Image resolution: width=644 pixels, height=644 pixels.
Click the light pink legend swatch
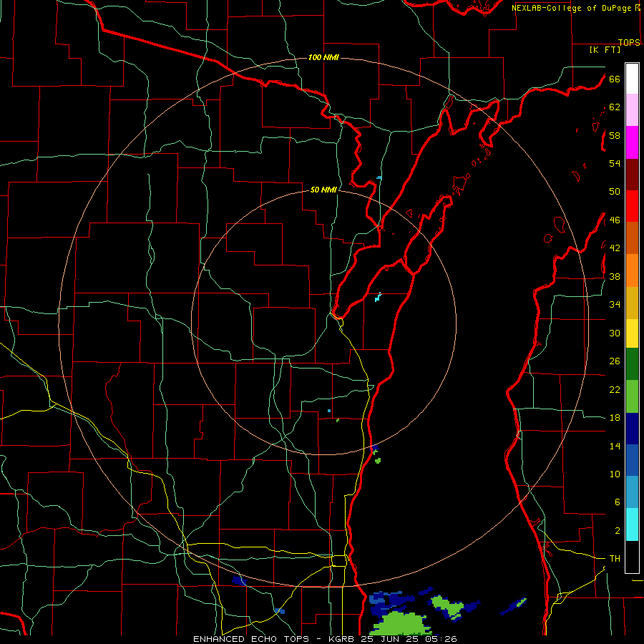[x=632, y=110]
